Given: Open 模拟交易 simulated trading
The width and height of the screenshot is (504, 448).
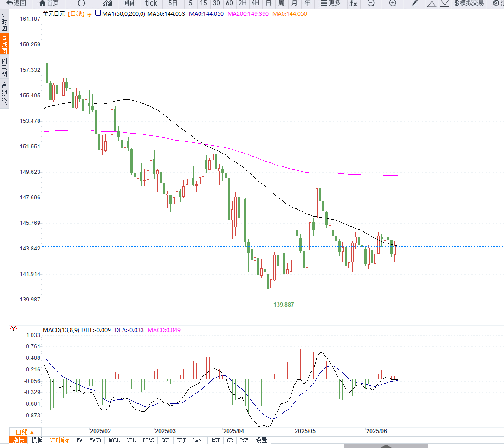Looking at the screenshot, I should tap(469, 4).
